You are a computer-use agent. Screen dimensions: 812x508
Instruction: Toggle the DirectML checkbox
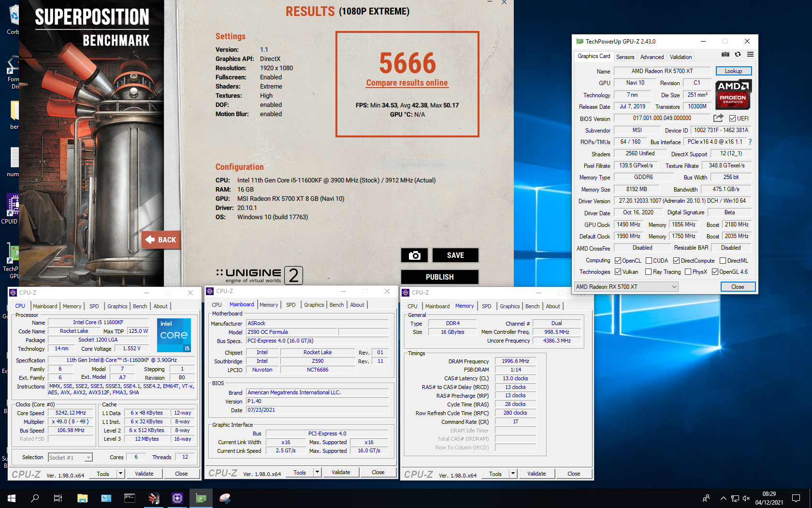tap(723, 261)
